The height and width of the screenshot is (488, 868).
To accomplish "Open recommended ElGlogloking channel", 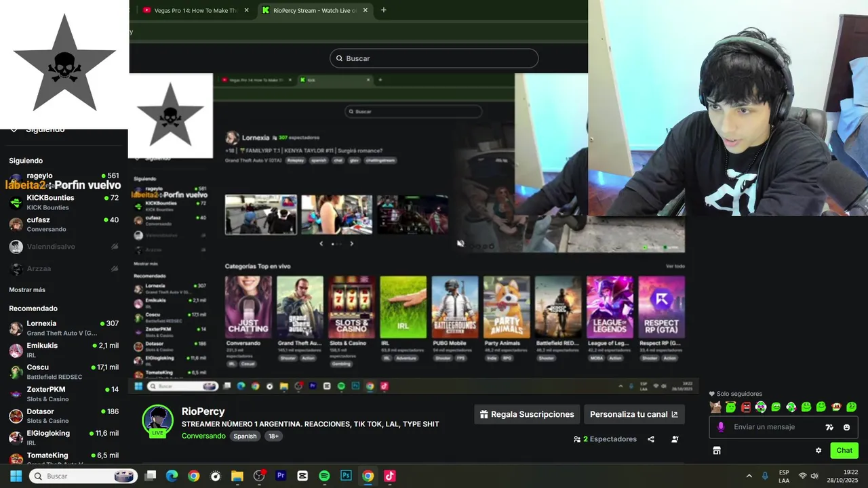I will [x=64, y=438].
